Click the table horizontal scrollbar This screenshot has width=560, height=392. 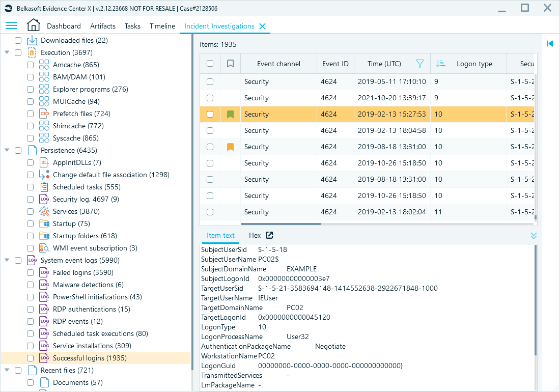pyautogui.click(x=281, y=224)
